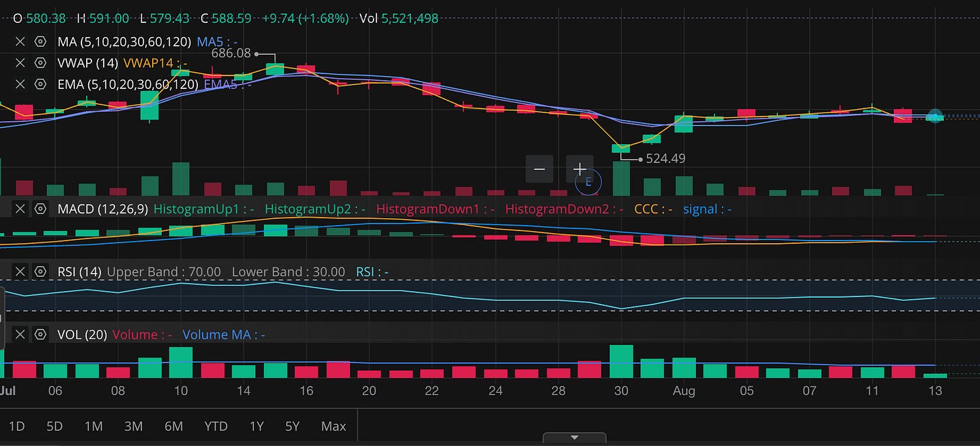Click the current price marker dot
The height and width of the screenshot is (446, 980).
[x=935, y=117]
